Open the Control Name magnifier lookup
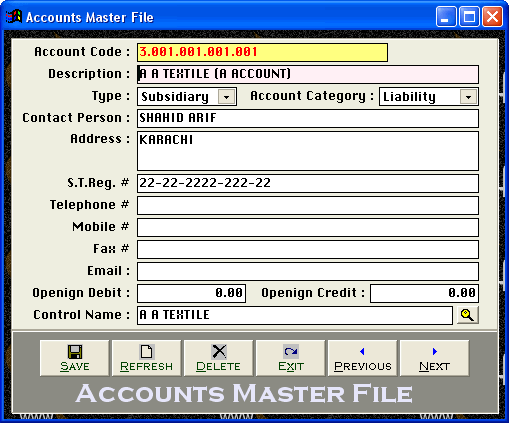 [x=467, y=315]
